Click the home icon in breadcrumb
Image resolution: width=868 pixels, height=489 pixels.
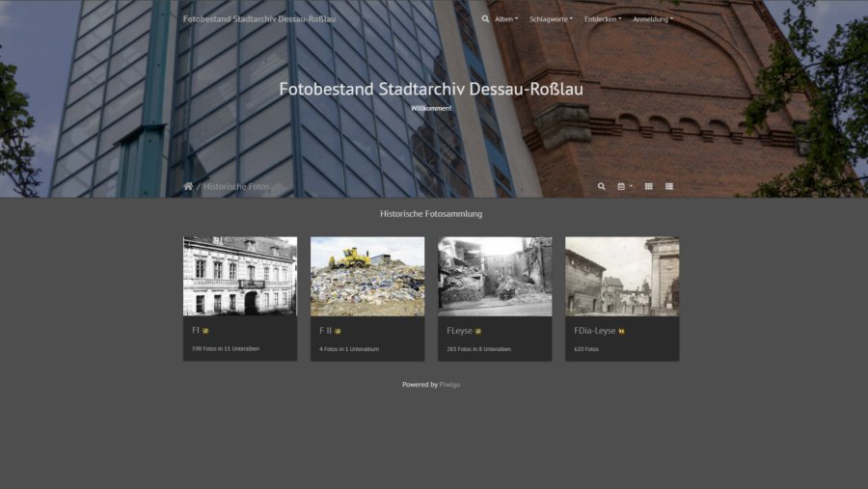[x=188, y=186]
